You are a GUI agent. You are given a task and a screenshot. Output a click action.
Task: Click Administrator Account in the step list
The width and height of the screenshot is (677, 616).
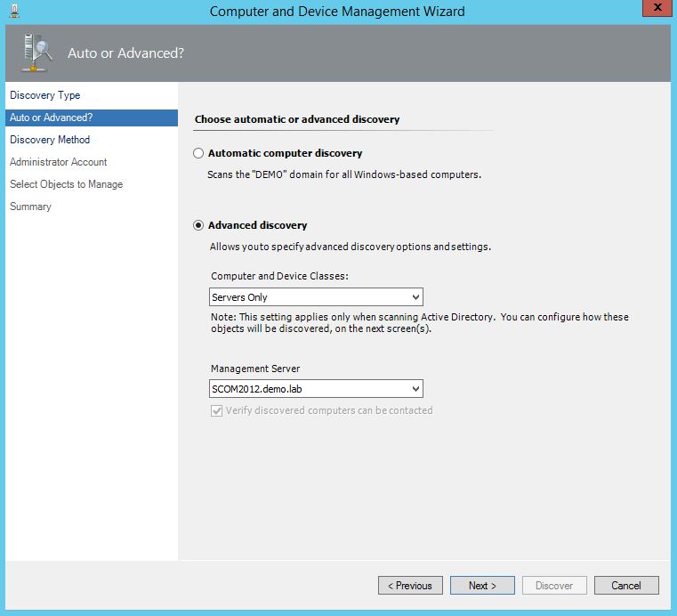(x=58, y=162)
